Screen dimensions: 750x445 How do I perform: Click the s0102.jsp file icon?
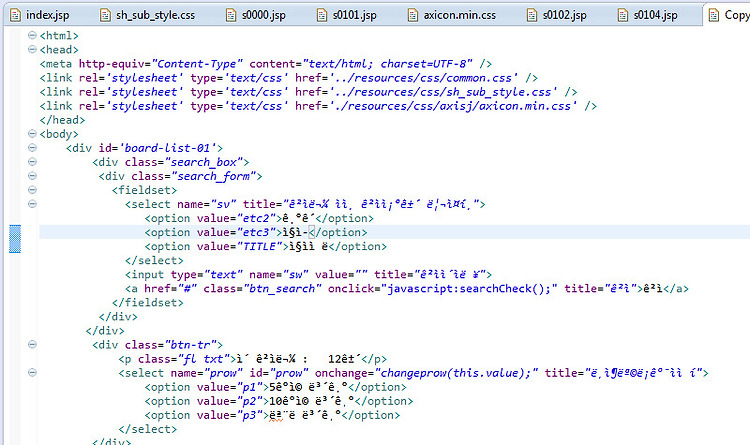coord(532,15)
